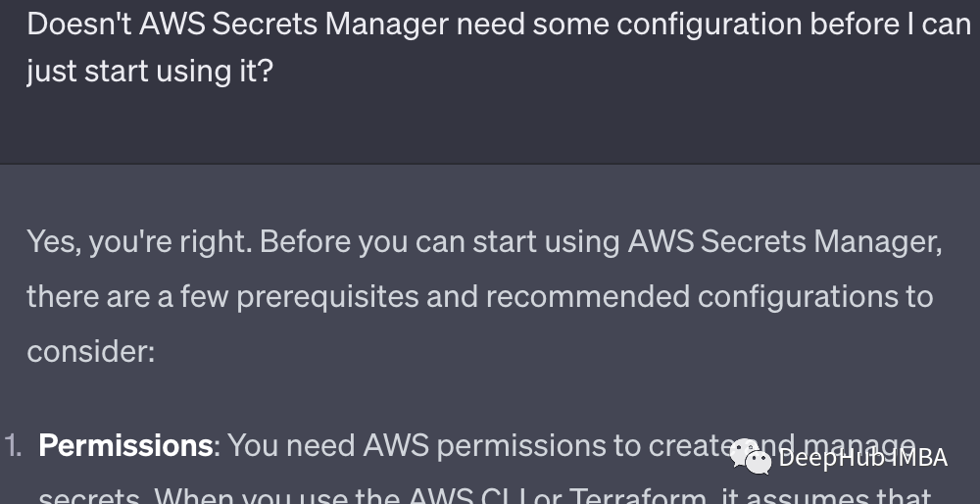Screen dimensions: 980x504
Task: Click the word 'Terraform' in the bottom line
Action: [638, 497]
